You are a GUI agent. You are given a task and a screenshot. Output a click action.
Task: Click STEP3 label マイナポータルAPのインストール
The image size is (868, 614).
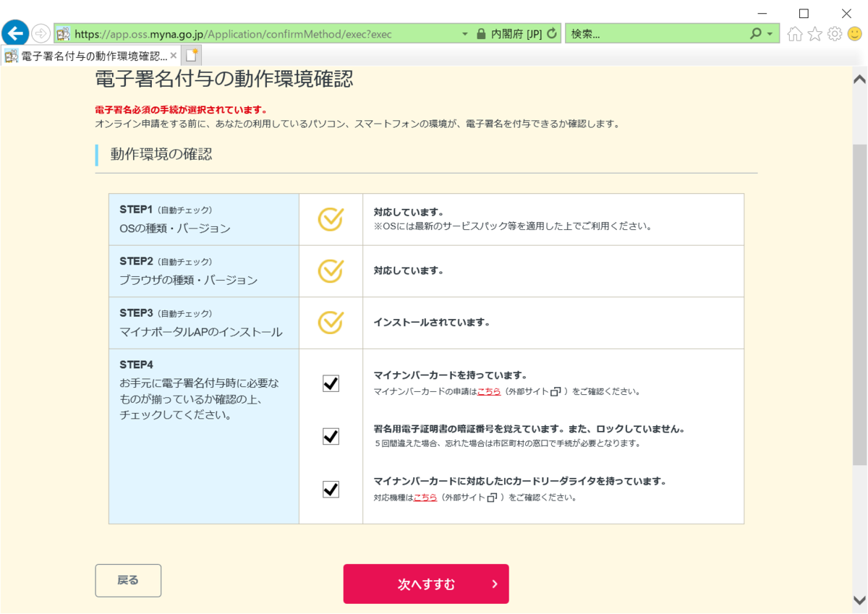tap(200, 333)
